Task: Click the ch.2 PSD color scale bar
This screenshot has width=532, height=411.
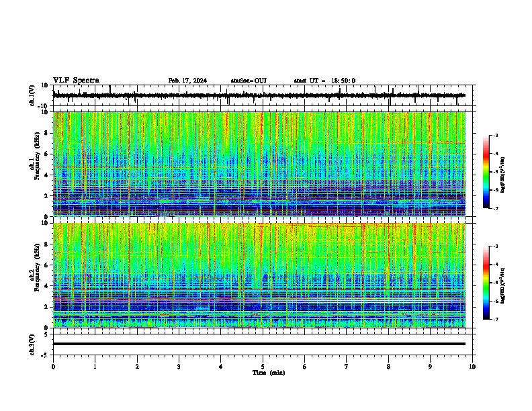Action: coord(486,283)
